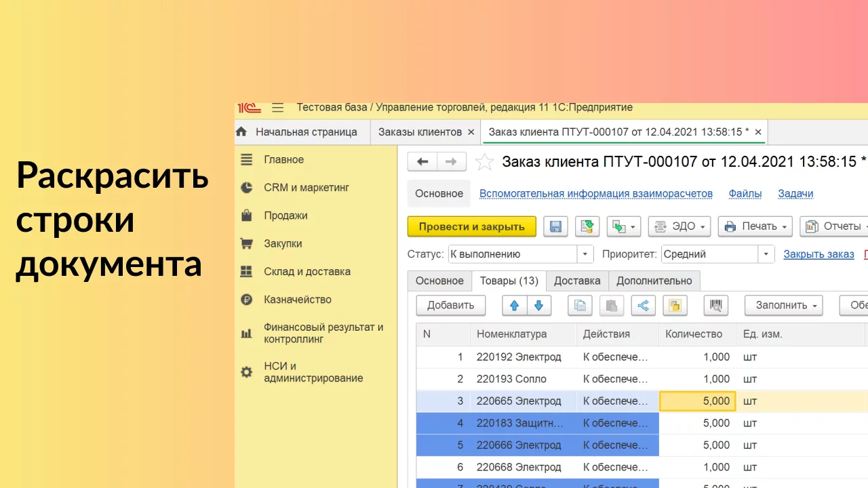This screenshot has width=868, height=488.
Task: Click the Продажи shopping bag icon
Action: click(x=247, y=216)
